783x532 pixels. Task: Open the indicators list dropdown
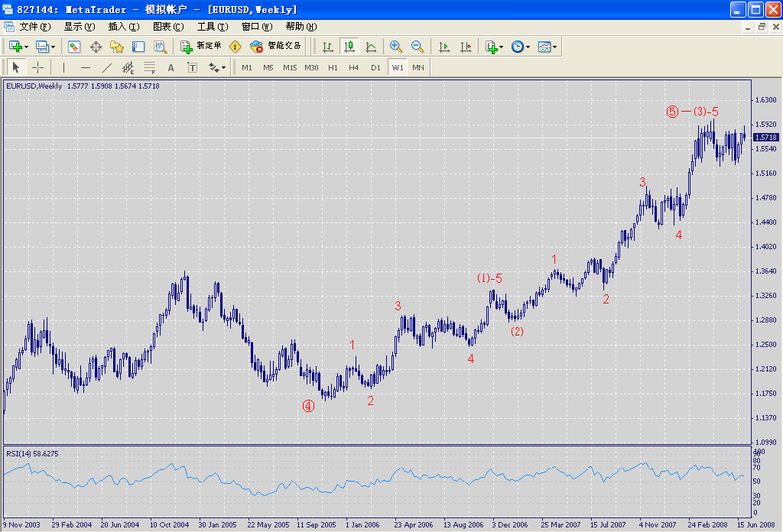point(502,47)
